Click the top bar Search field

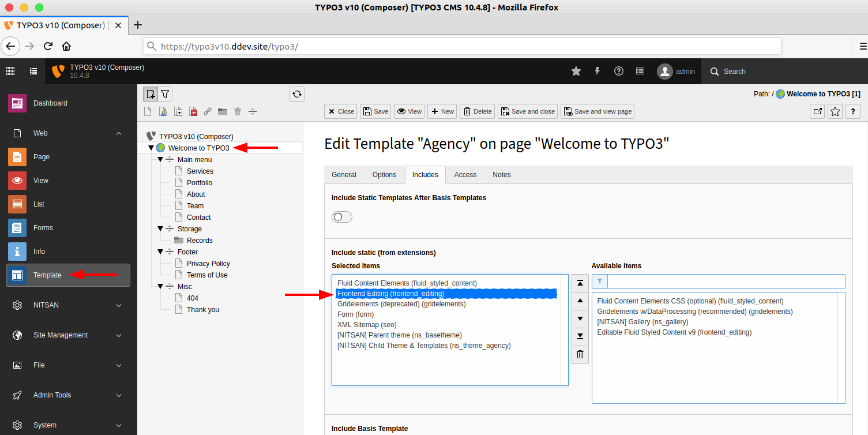pyautogui.click(x=784, y=72)
